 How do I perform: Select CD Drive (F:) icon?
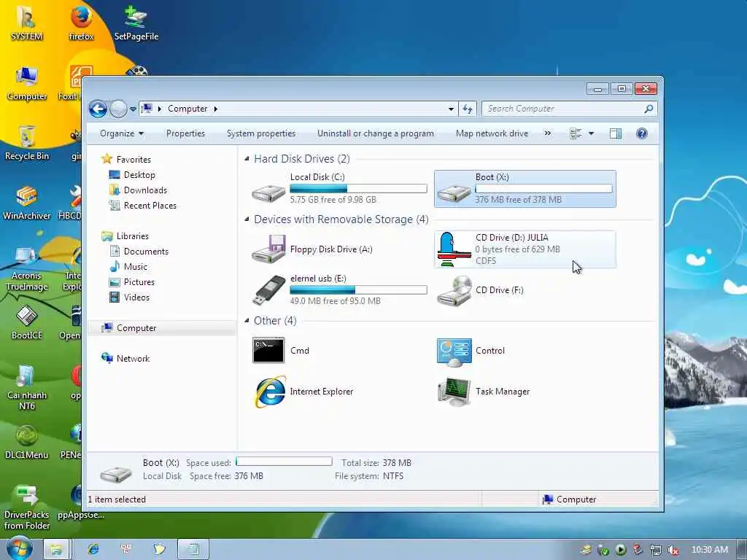454,291
